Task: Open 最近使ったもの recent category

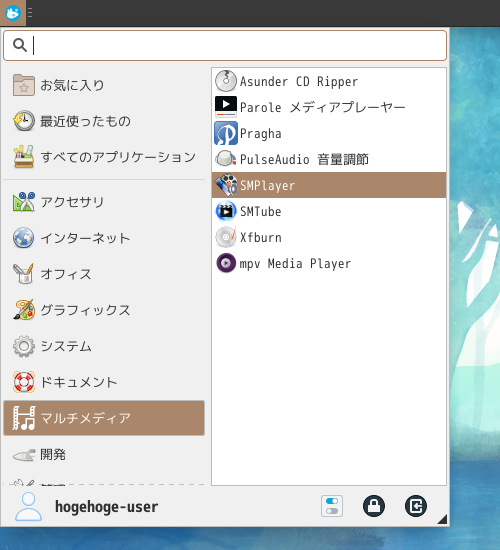Action: click(104, 121)
